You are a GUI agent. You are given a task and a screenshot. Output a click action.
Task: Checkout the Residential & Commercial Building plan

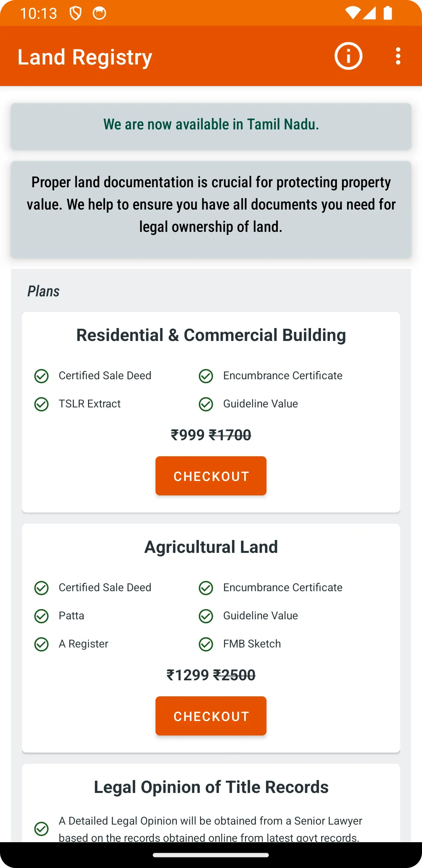(211, 476)
